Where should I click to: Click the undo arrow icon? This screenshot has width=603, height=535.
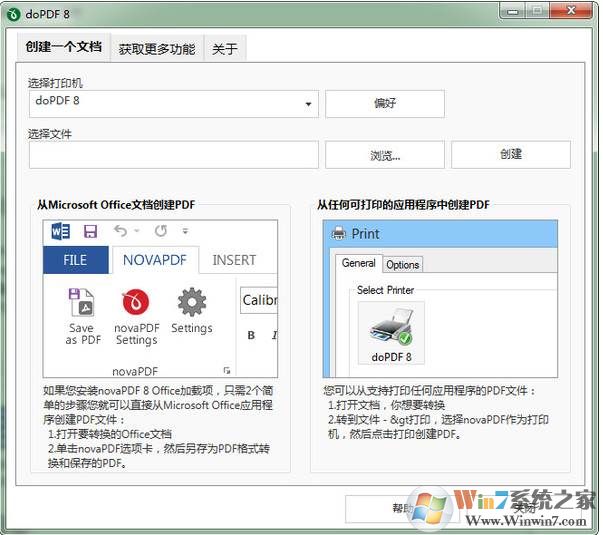[121, 231]
